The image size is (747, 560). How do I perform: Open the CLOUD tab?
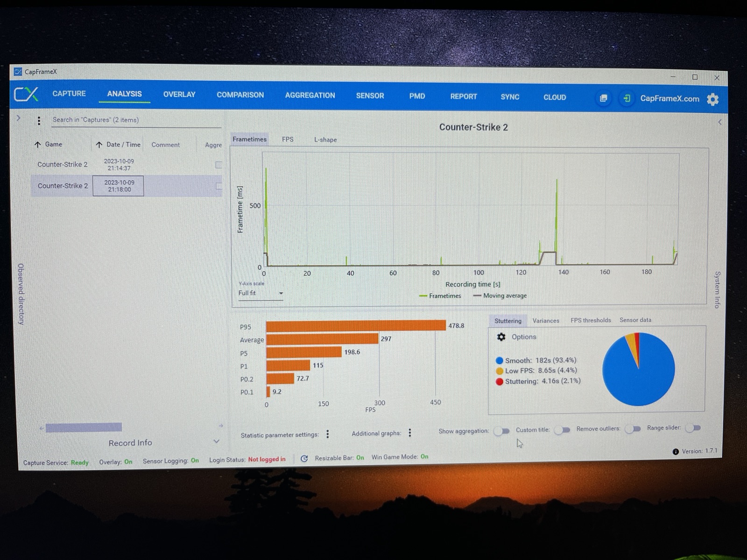[555, 98]
